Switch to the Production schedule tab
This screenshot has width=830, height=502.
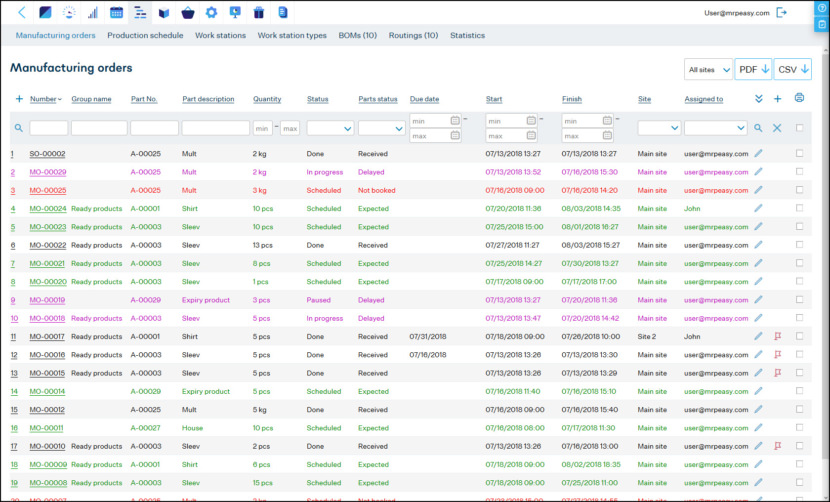[145, 35]
